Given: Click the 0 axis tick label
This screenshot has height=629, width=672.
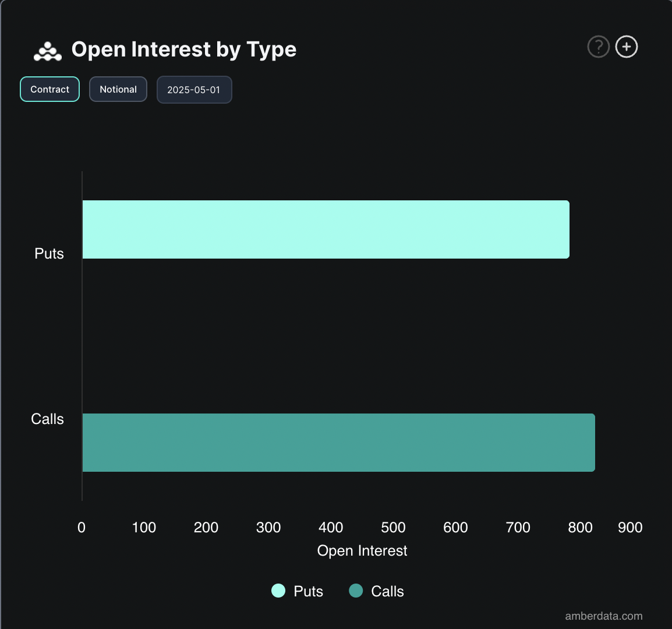Looking at the screenshot, I should (x=82, y=527).
